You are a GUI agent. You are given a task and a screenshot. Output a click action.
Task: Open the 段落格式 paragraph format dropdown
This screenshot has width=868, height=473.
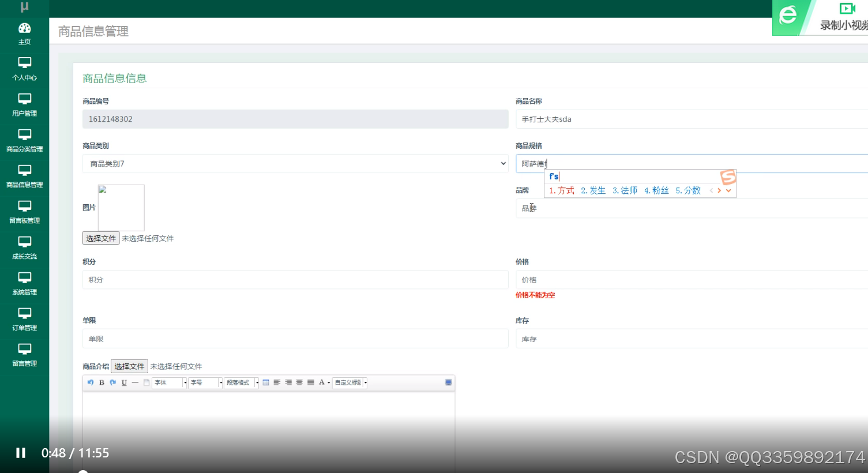click(x=242, y=382)
